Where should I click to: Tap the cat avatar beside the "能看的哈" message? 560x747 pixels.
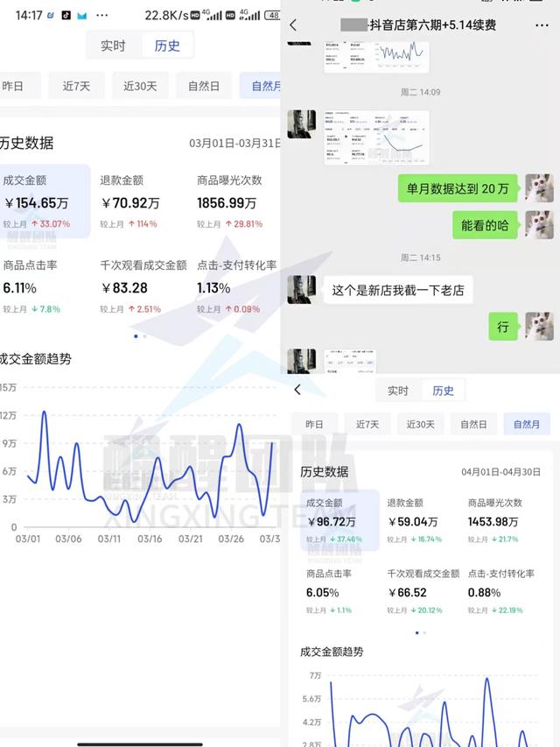(x=539, y=225)
